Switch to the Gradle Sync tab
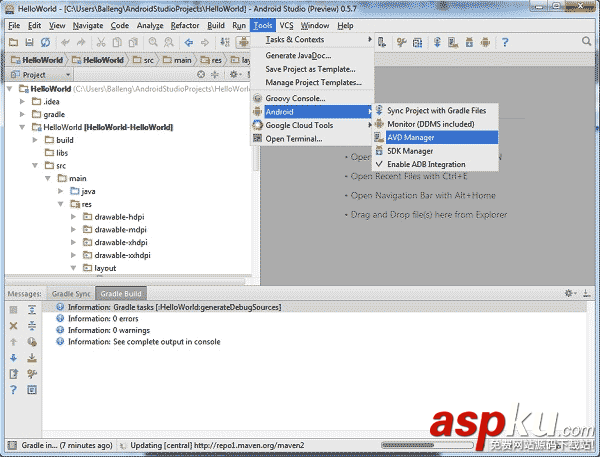This screenshot has width=600, height=457. click(x=71, y=294)
